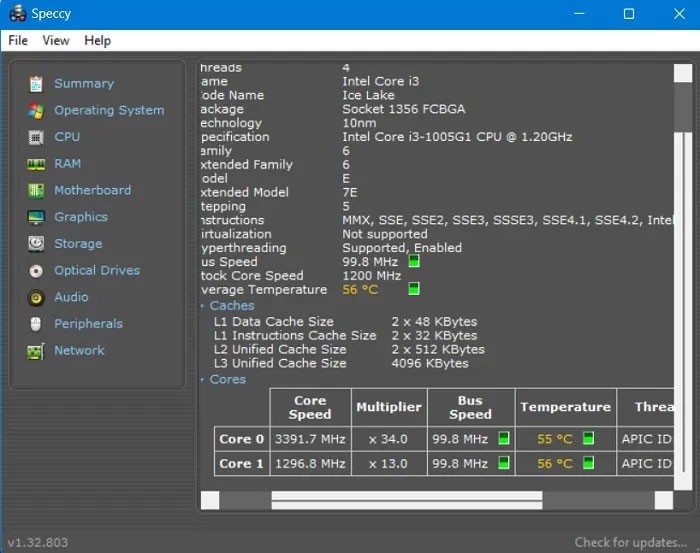The width and height of the screenshot is (700, 553).
Task: Open the Help menu
Action: pos(98,41)
